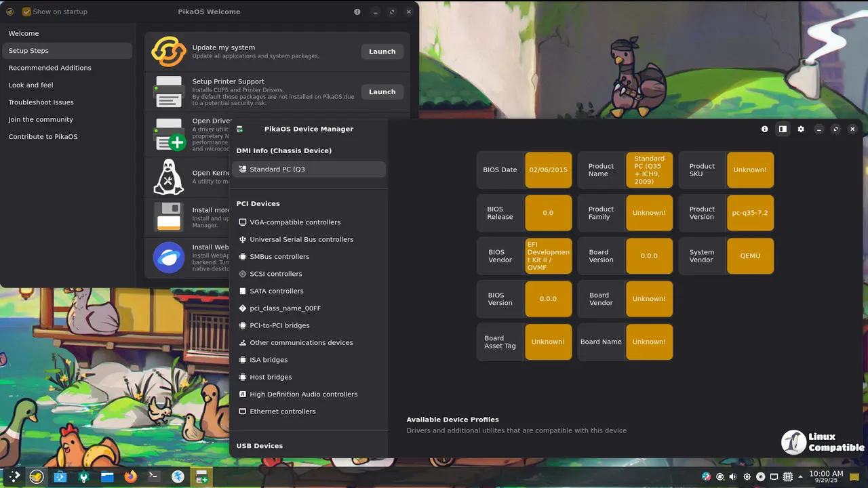Launch Setup Printer Support

pos(382,91)
